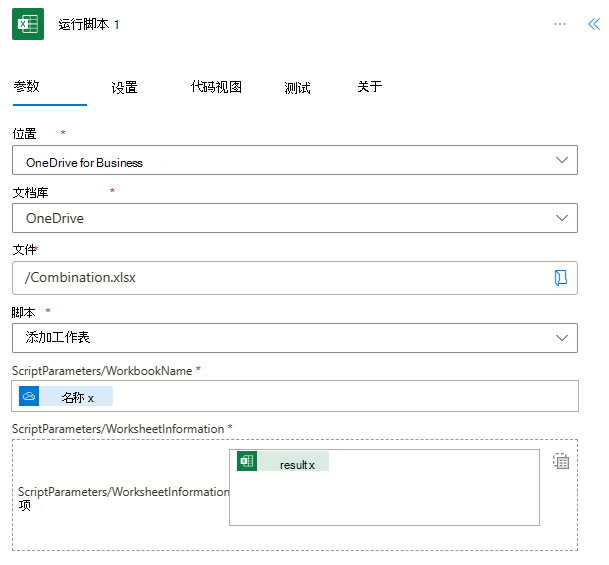Open the 关于 tab
The height and width of the screenshot is (565, 609).
click(370, 86)
